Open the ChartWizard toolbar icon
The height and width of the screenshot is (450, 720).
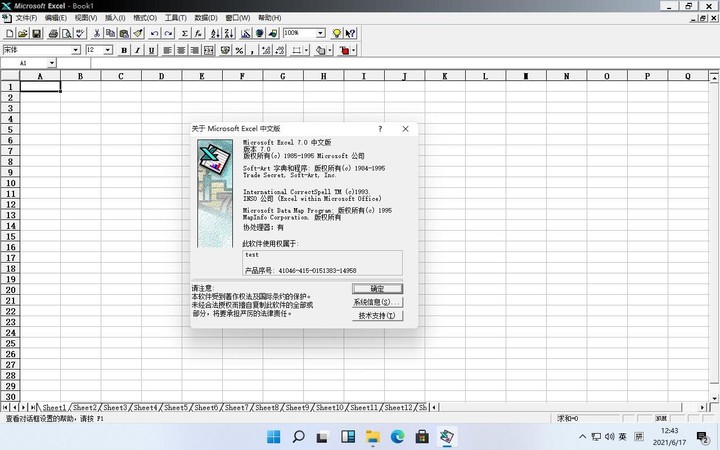coord(247,33)
